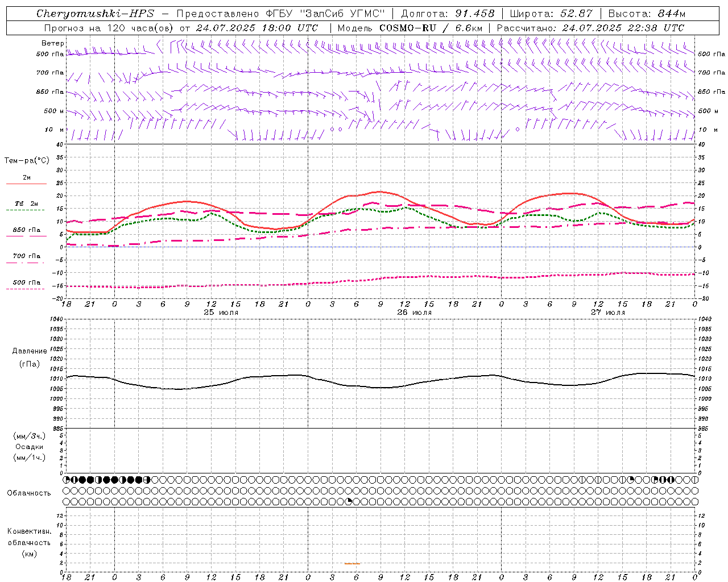Viewport: 728px width, 582px height.
Task: Click the 2м temperature legend line
Action: tap(26, 184)
